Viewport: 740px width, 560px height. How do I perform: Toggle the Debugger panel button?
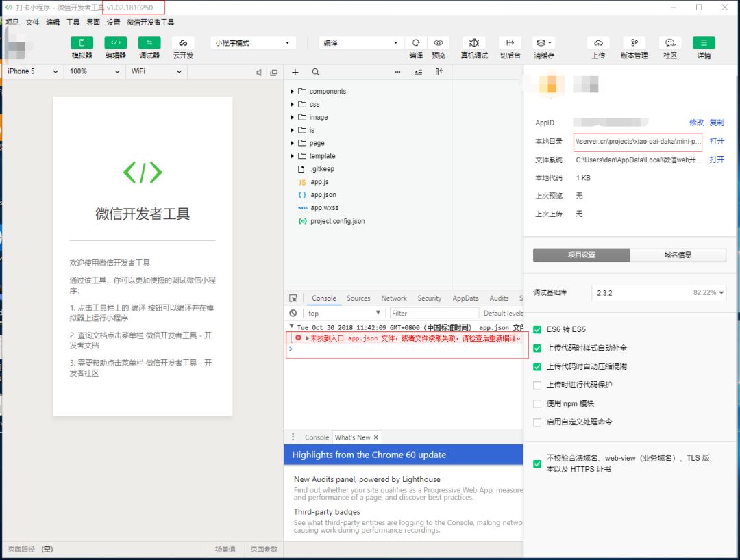pos(149,43)
